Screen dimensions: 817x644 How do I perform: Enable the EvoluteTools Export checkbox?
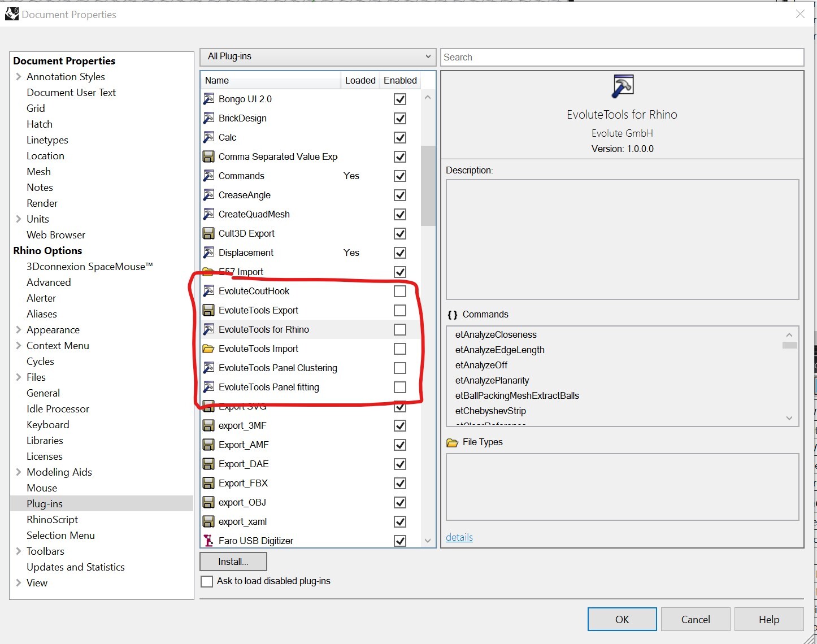click(x=400, y=310)
